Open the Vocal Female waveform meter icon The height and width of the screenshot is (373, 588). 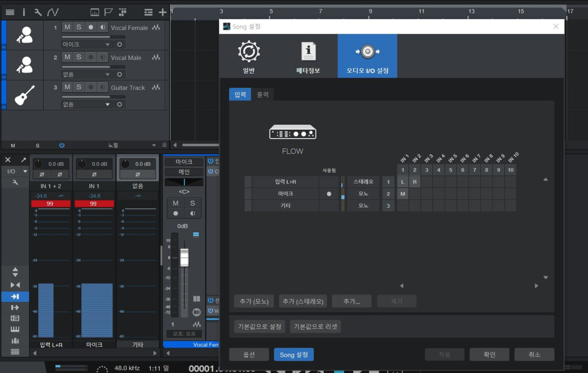pyautogui.click(x=156, y=28)
